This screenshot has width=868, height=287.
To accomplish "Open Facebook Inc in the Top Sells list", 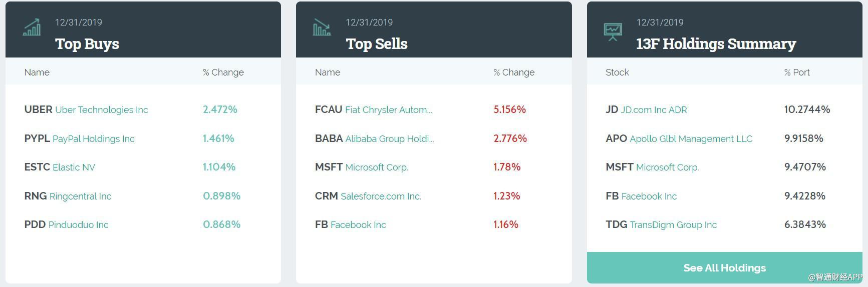I will click(358, 225).
